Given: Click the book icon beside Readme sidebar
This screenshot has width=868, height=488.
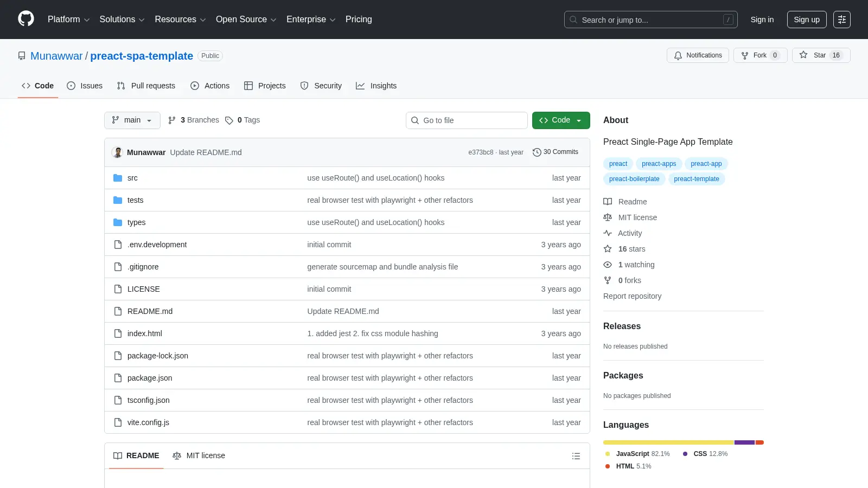Looking at the screenshot, I should 608,202.
